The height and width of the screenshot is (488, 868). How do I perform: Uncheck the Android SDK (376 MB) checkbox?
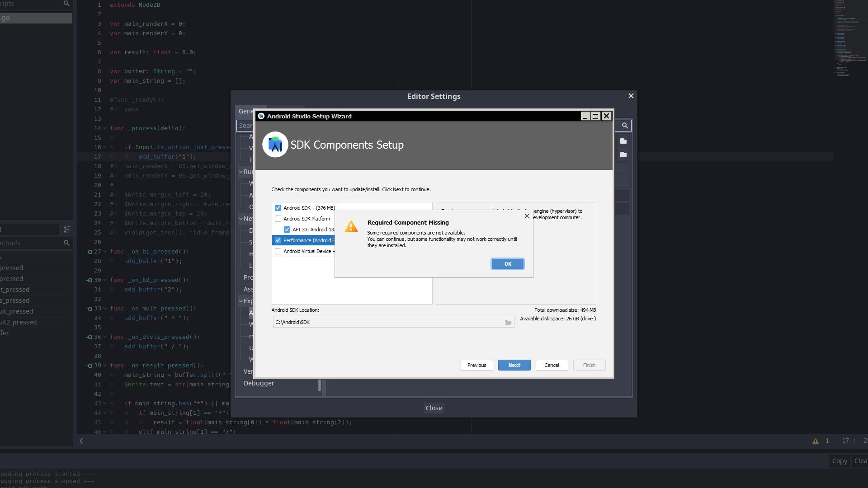click(x=278, y=208)
